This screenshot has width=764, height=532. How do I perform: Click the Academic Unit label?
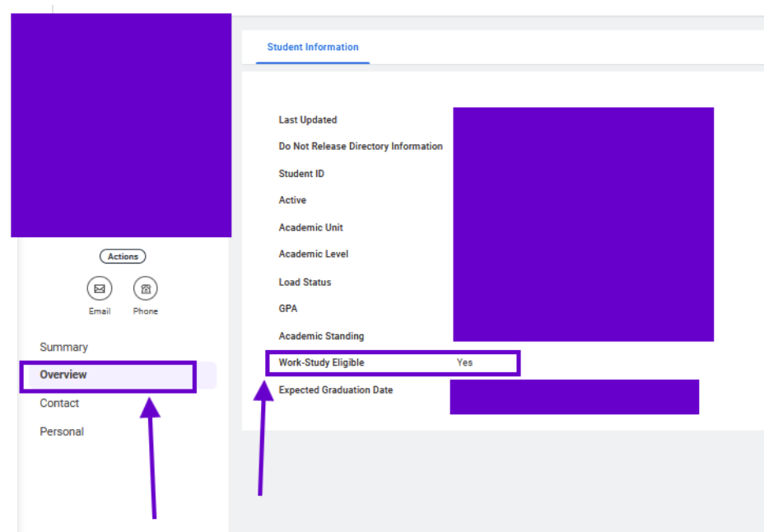(311, 227)
